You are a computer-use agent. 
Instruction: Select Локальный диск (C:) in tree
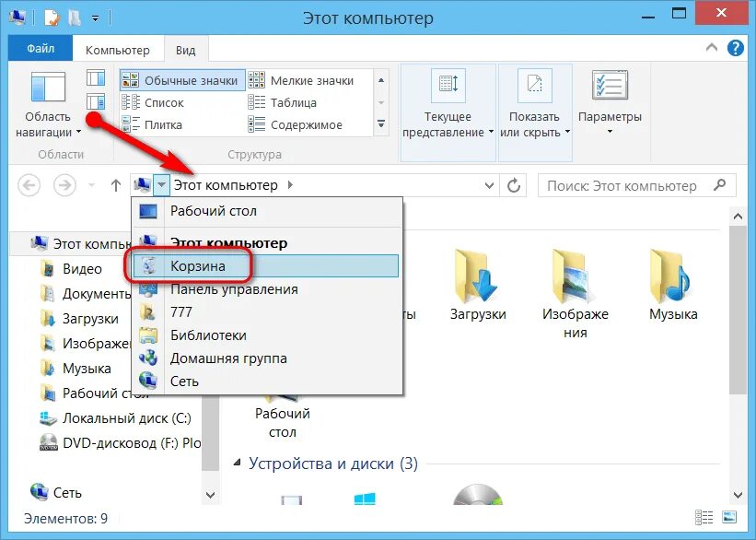[116, 418]
